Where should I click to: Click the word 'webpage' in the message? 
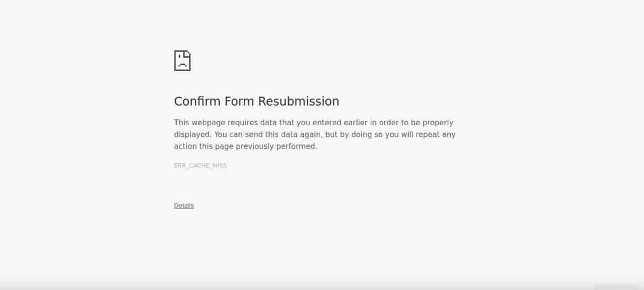click(209, 123)
